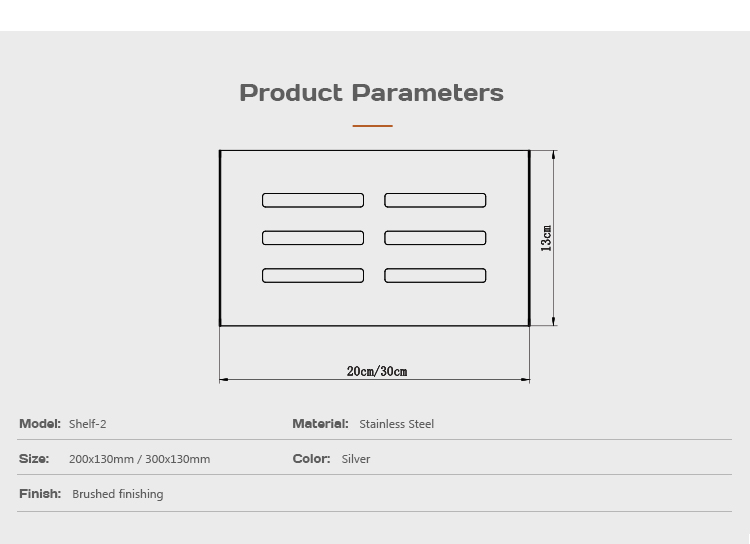Screen dimensions: 750x544
Task: Click the Stainless Steel material value
Action: pyautogui.click(x=397, y=424)
